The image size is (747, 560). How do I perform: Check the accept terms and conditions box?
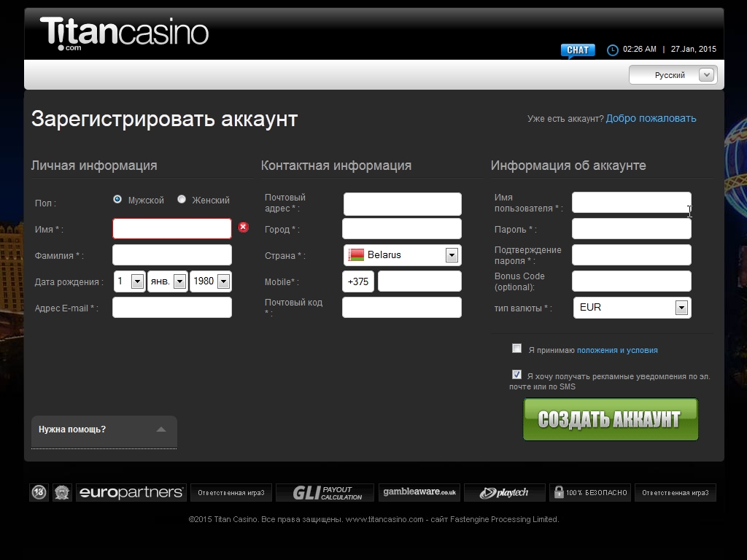tap(517, 349)
